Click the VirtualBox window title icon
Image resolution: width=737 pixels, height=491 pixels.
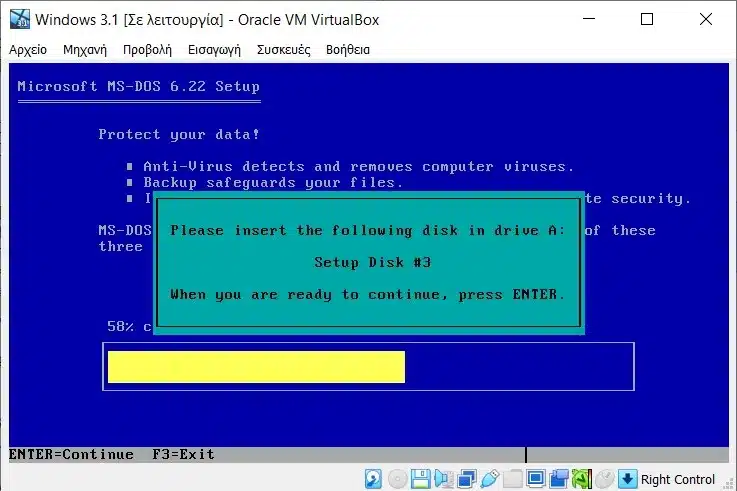19,19
